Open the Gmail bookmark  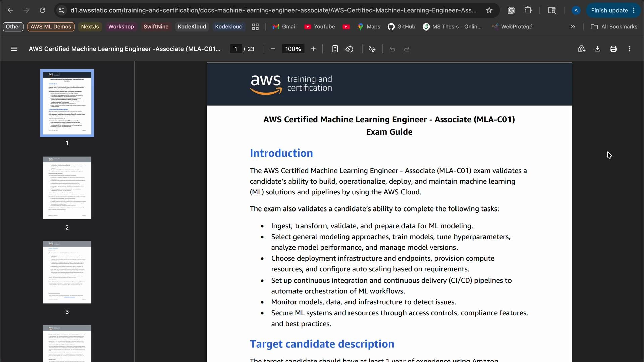click(x=284, y=27)
